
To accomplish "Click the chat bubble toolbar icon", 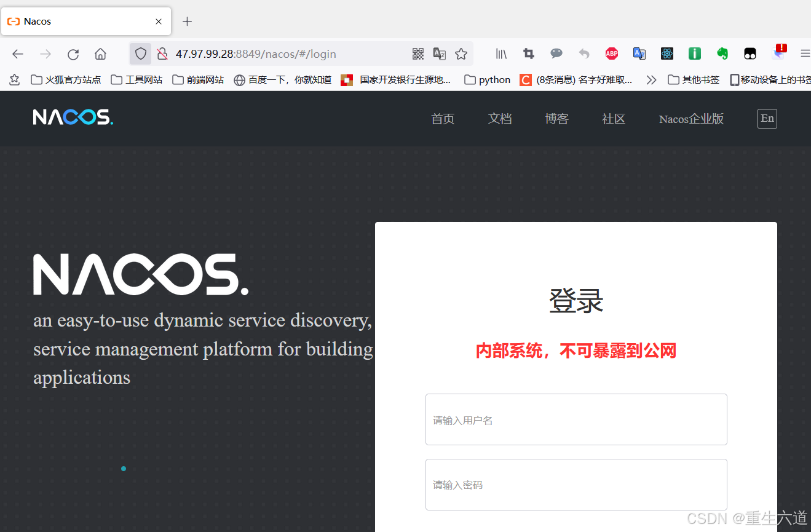I will tap(556, 54).
